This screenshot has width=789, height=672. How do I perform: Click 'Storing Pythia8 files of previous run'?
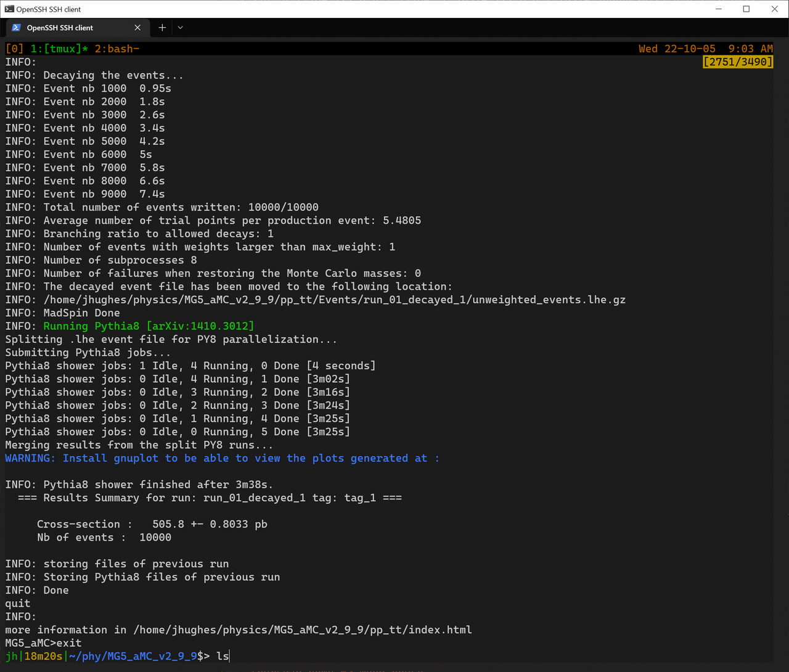[161, 578]
